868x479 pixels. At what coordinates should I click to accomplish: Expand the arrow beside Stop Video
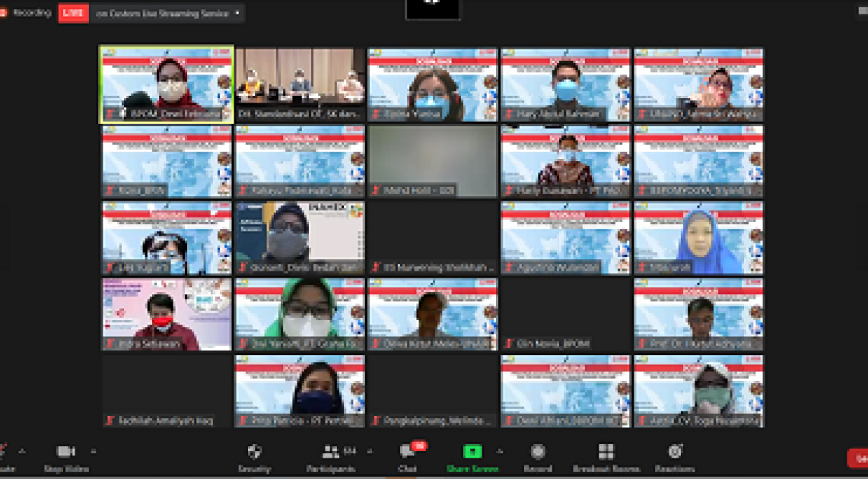tap(94, 450)
